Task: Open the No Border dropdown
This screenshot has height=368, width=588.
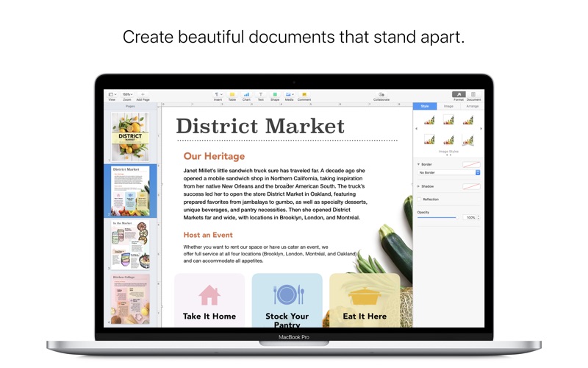Action: tap(448, 172)
